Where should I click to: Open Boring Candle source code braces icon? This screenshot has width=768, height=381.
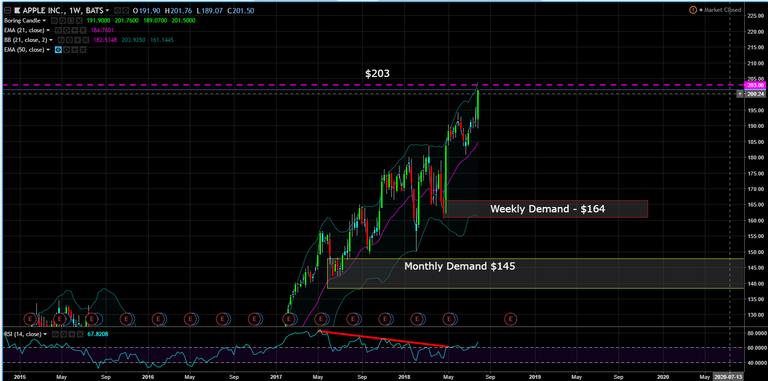click(x=71, y=21)
